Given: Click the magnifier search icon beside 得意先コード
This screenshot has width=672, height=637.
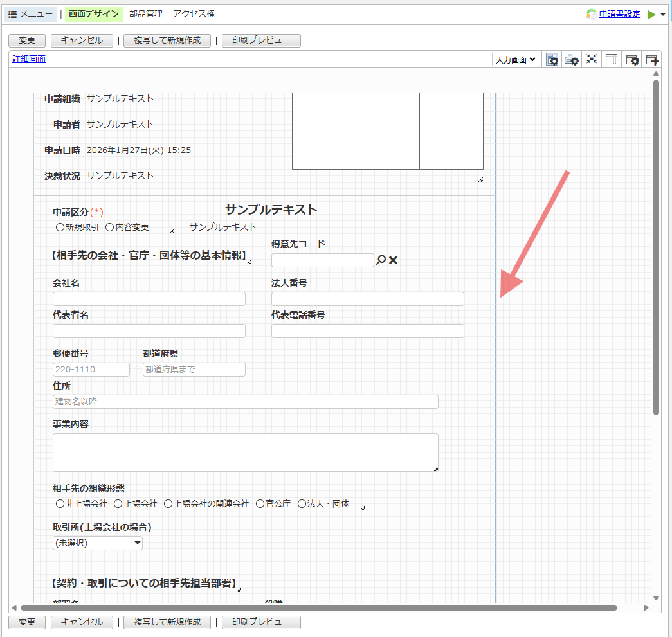Looking at the screenshot, I should [x=381, y=260].
